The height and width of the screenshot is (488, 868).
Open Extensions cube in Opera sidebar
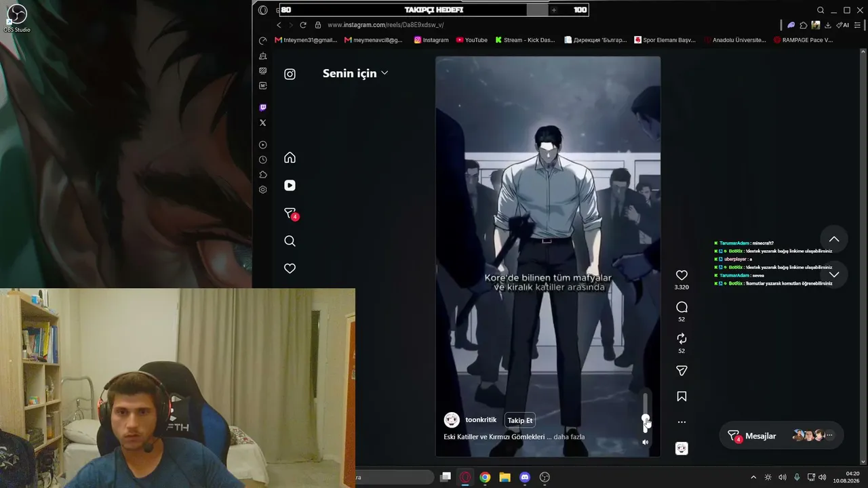pyautogui.click(x=263, y=175)
